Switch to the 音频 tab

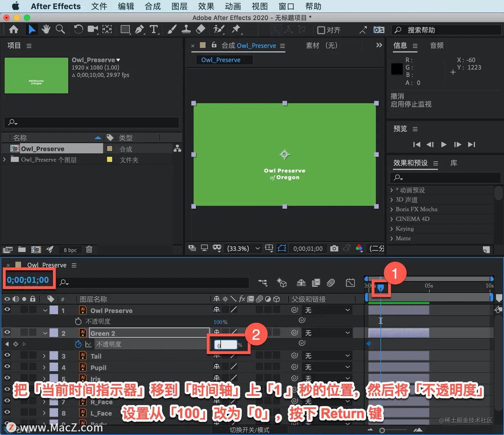(437, 45)
